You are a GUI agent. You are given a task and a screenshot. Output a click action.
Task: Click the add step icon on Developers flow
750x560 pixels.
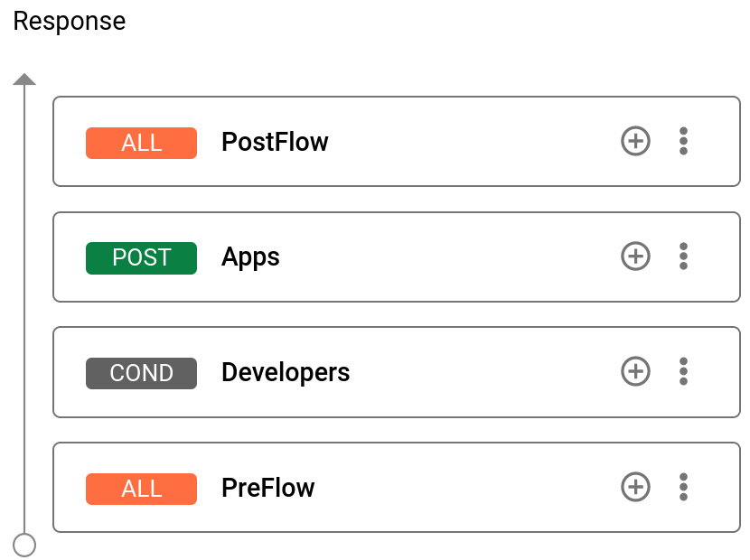click(635, 372)
